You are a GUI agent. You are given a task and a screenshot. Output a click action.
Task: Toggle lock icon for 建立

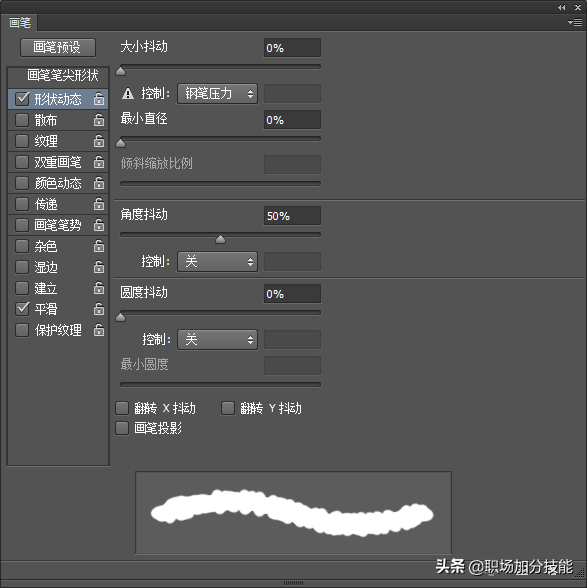(99, 288)
